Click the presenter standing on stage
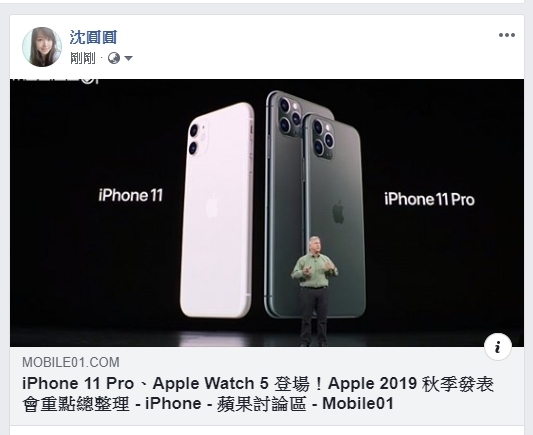Screen dimensions: 533x435 coord(314,291)
